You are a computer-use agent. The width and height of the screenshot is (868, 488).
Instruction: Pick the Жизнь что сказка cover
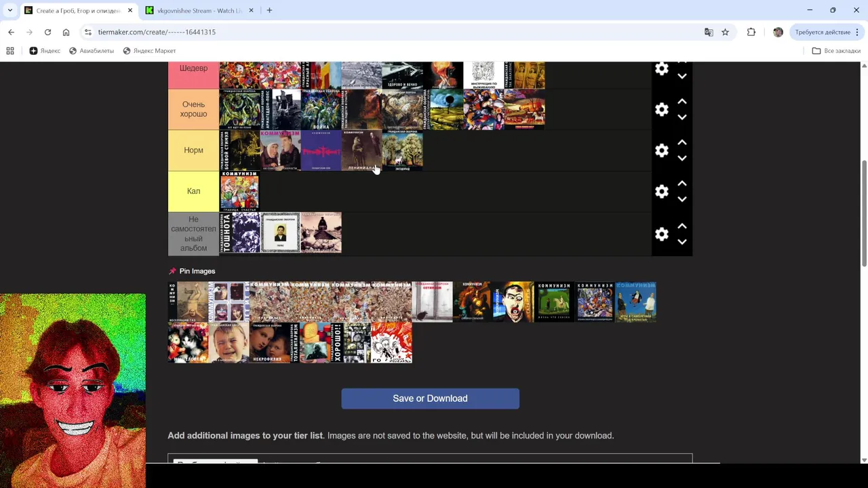tap(554, 302)
